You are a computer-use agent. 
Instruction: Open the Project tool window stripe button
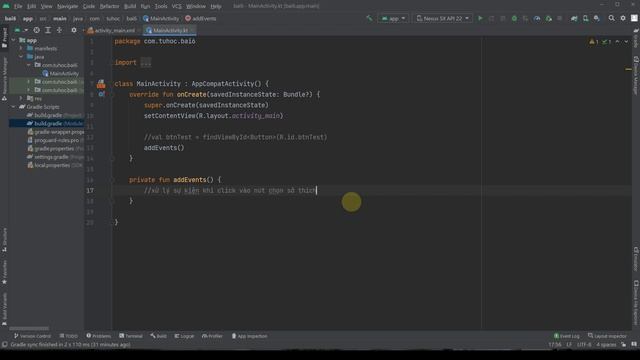[4, 38]
